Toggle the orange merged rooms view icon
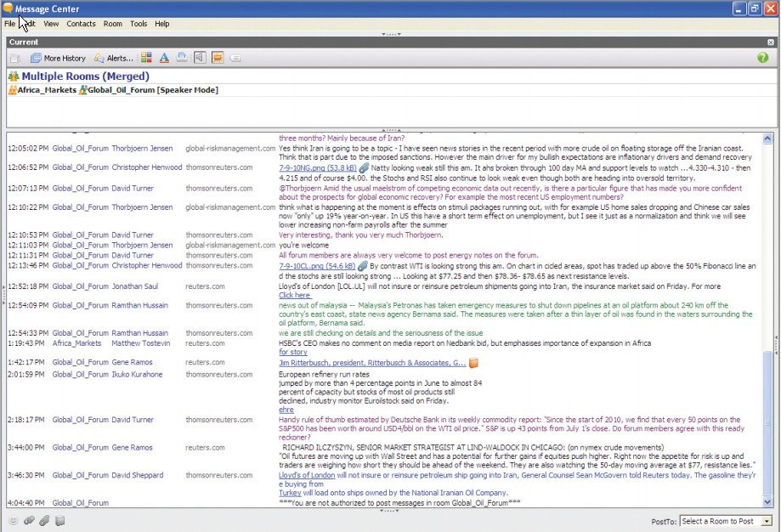Screen dimensions: 781x532 (x=218, y=59)
